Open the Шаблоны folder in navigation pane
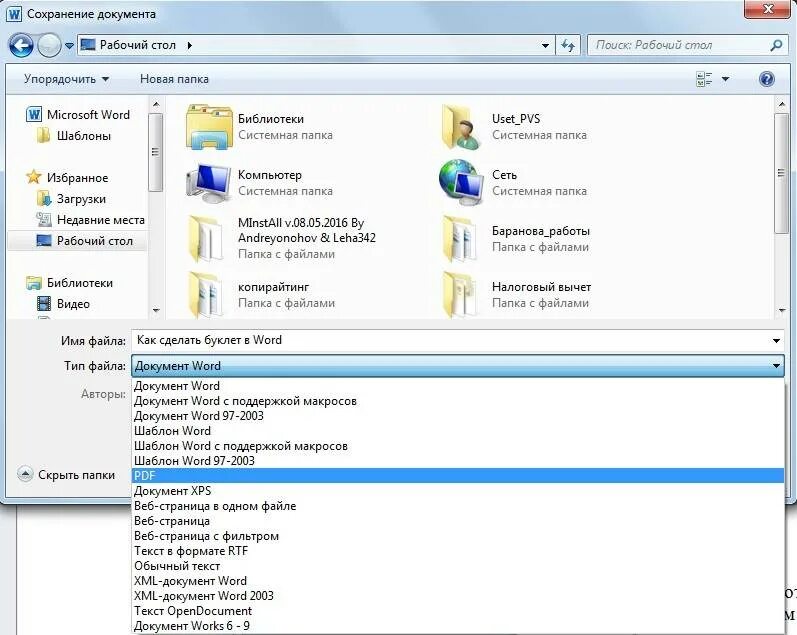 coord(74,136)
